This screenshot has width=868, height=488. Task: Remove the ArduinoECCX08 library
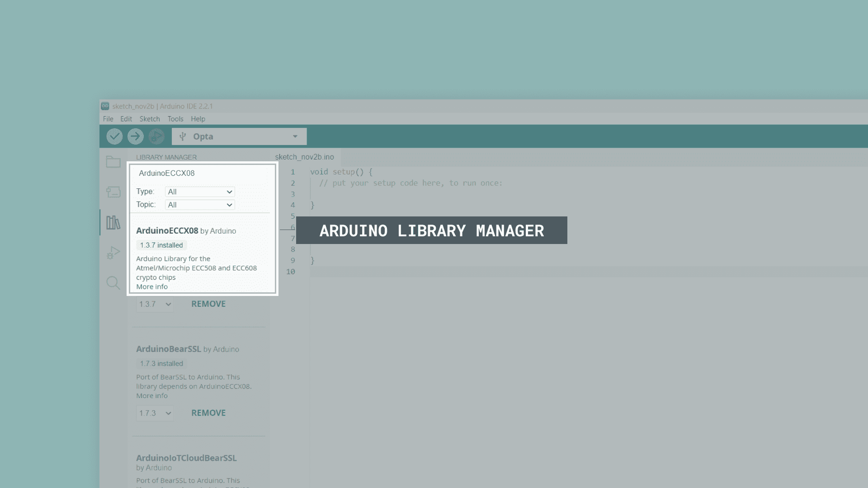tap(208, 304)
